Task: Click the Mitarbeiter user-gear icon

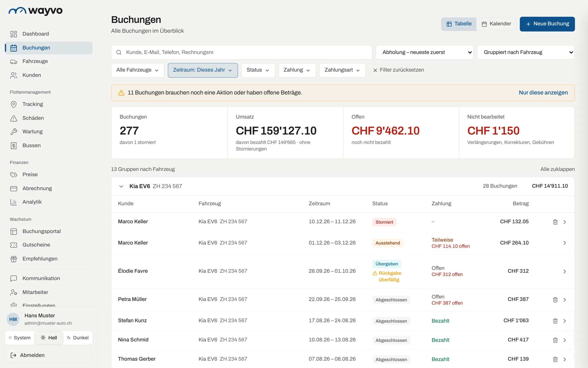Action: 13,292
